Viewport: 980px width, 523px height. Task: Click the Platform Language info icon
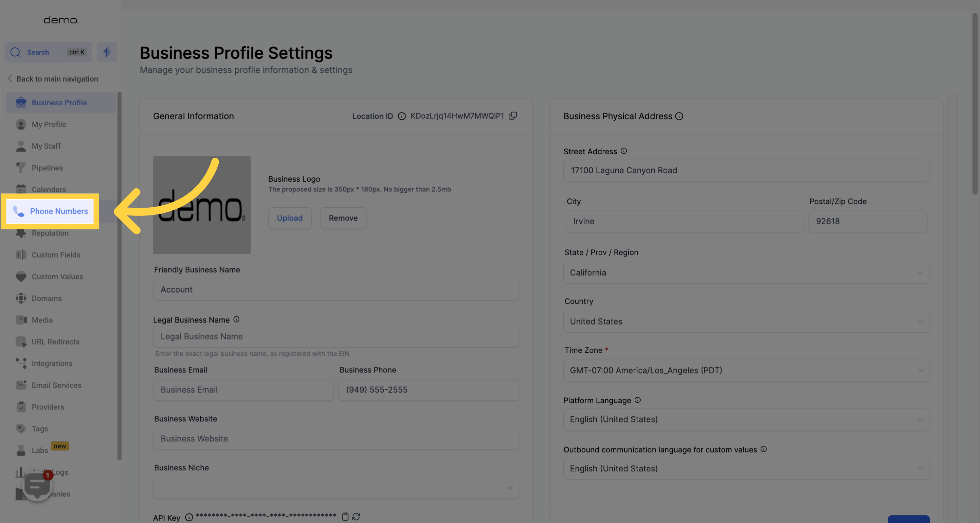click(x=638, y=400)
